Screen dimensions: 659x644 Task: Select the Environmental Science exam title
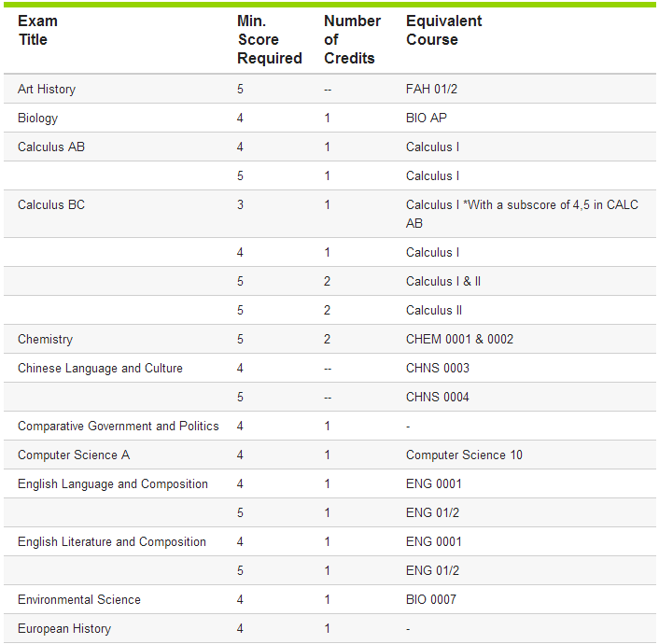(x=79, y=600)
